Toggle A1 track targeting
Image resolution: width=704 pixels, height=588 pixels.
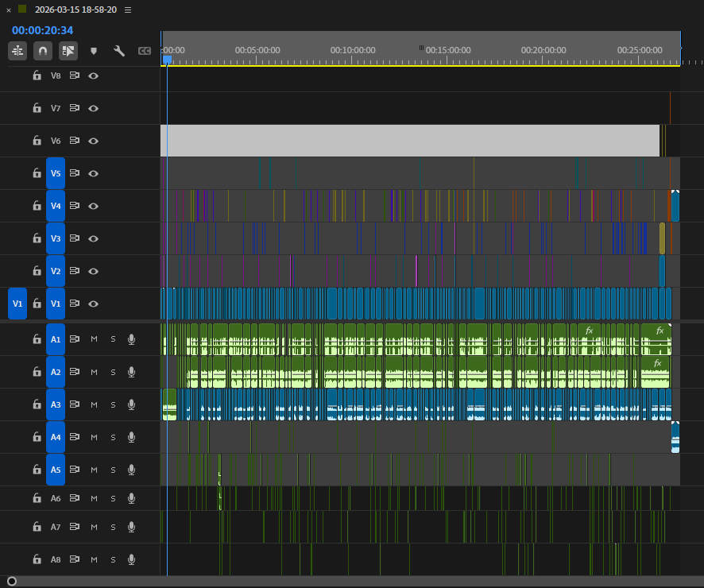(x=56, y=339)
